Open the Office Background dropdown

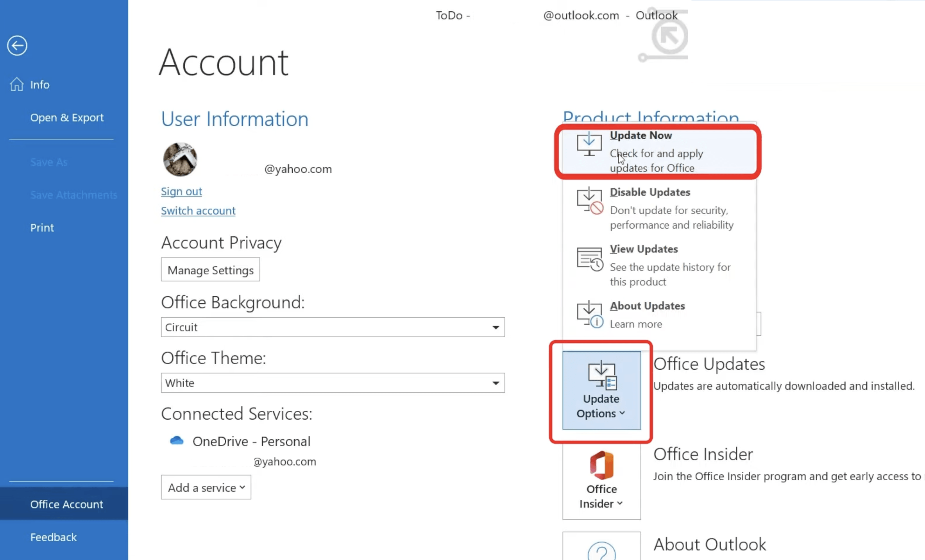point(333,327)
